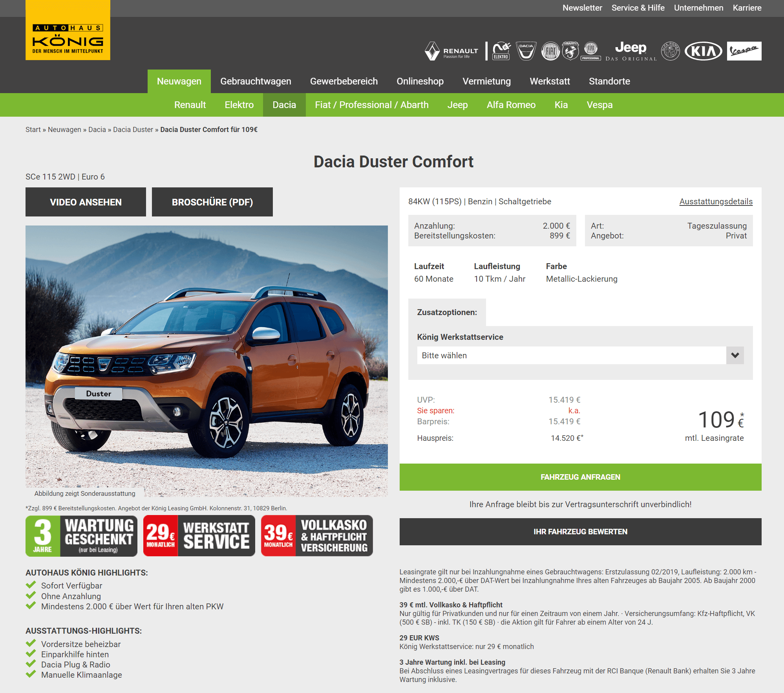Click the '39 € mtl. Vollkasko & Haftpflicht' heading
784x693 pixels.
click(x=451, y=605)
